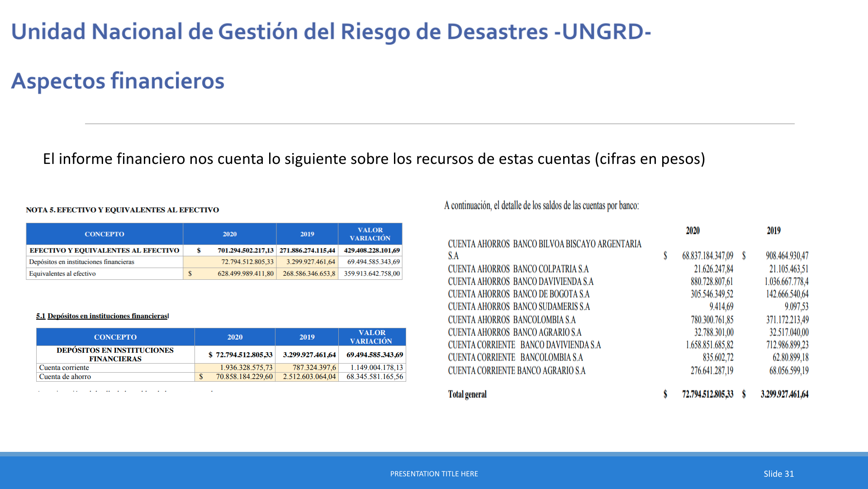Click the 'Cuenta corriente' row label
This screenshot has width=868, height=489.
(x=64, y=368)
